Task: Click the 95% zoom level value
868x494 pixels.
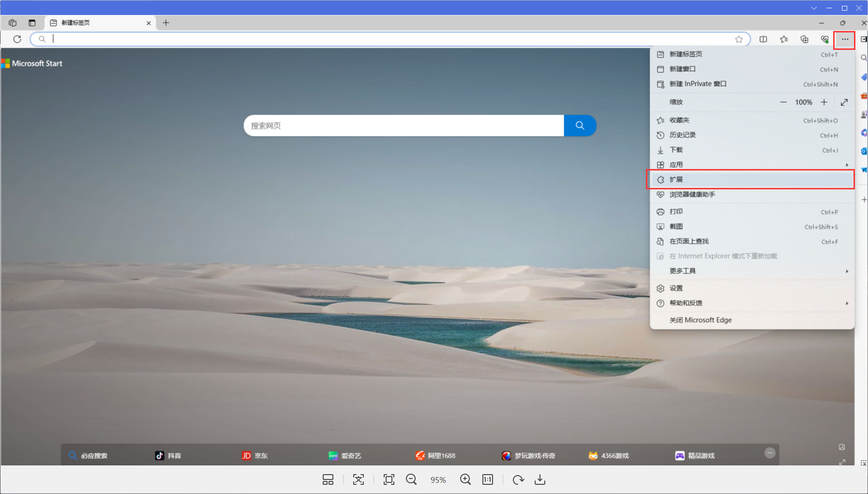Action: [438, 480]
